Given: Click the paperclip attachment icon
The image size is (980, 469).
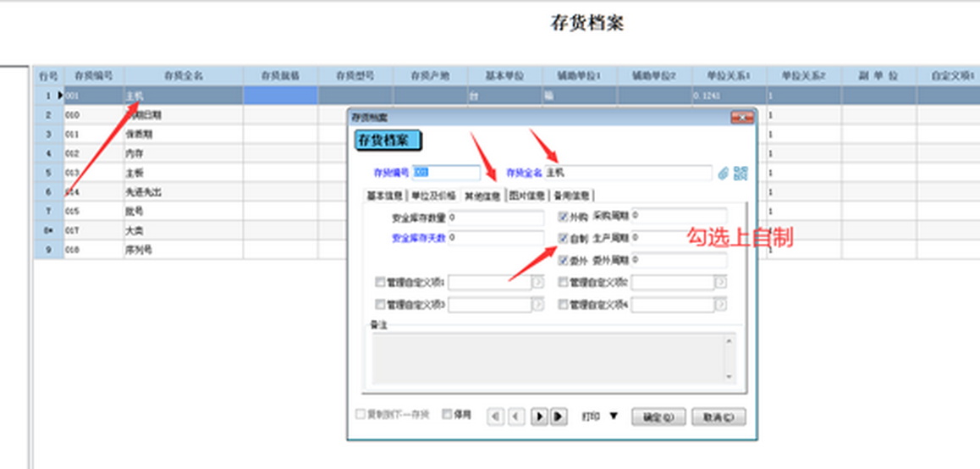Looking at the screenshot, I should tap(724, 173).
